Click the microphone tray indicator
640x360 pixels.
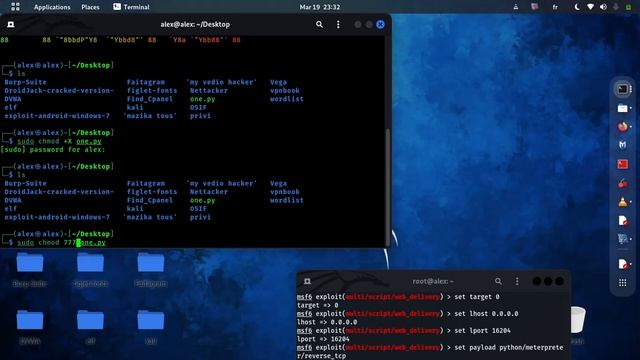(616, 7)
